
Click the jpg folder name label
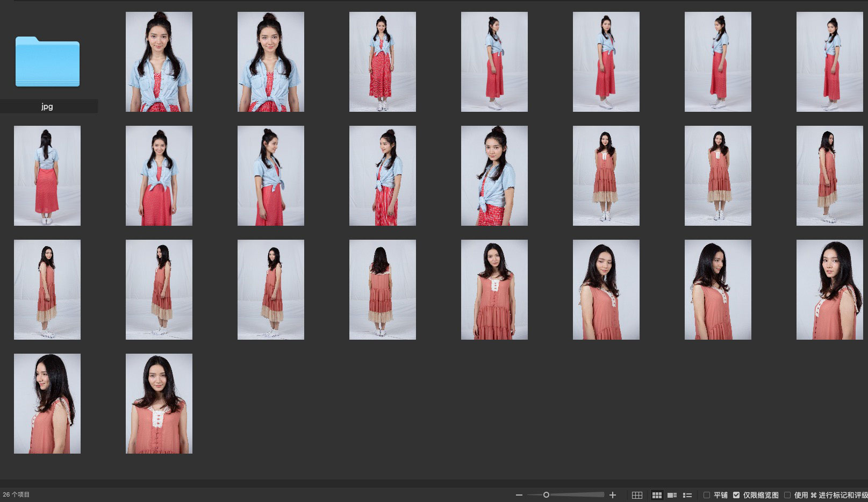point(47,106)
